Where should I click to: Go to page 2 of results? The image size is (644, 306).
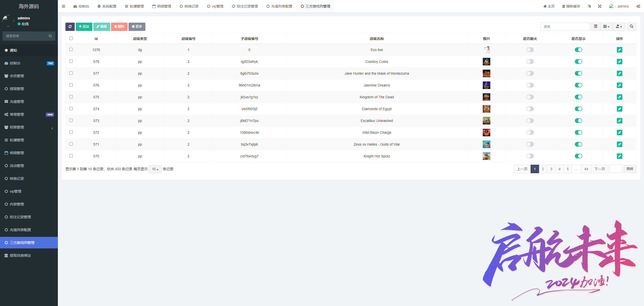click(543, 169)
